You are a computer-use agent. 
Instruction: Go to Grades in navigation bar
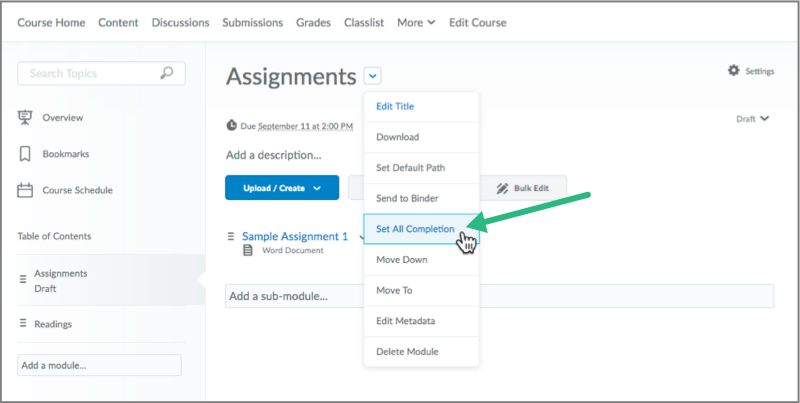(313, 22)
